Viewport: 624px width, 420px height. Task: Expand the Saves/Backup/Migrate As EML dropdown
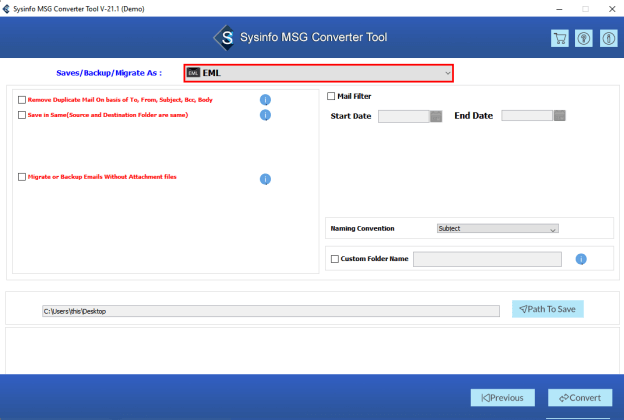point(318,73)
